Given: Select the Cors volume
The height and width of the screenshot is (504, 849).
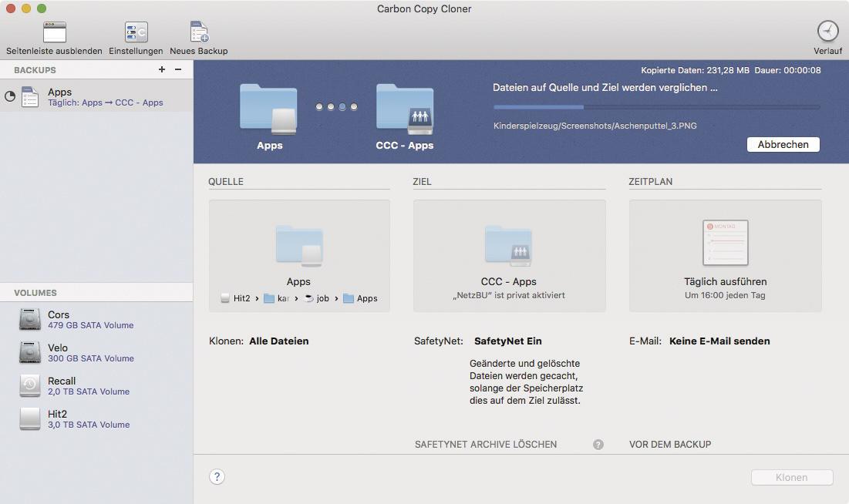Looking at the screenshot, I should 96,319.
